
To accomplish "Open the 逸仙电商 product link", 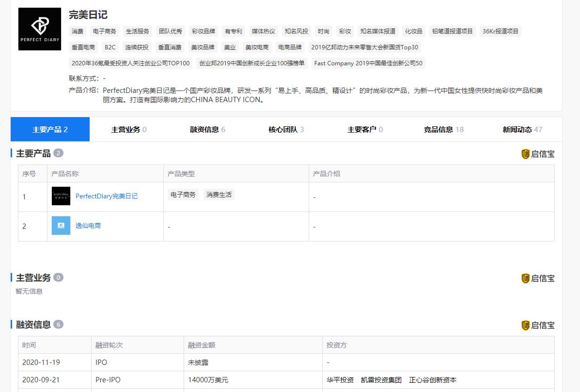I will click(x=88, y=226).
